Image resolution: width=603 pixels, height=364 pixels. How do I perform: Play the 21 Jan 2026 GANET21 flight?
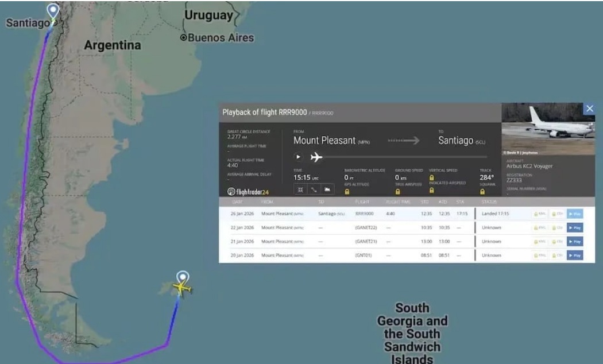(x=574, y=241)
